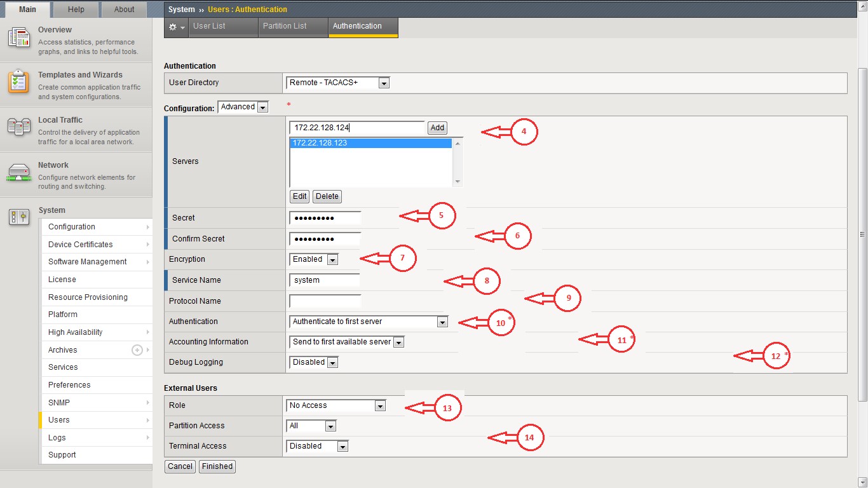This screenshot has width=868, height=488.
Task: Open the gear settings menu icon
Action: (x=176, y=27)
